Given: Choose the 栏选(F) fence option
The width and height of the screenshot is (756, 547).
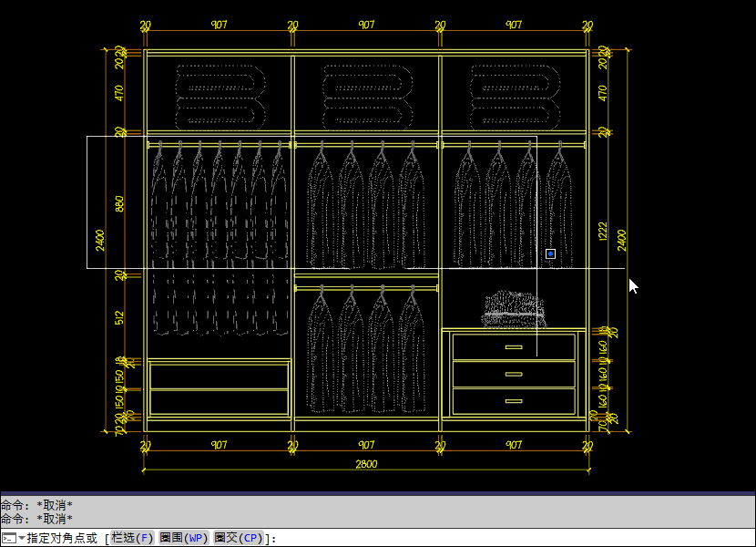Looking at the screenshot, I should coord(132,538).
